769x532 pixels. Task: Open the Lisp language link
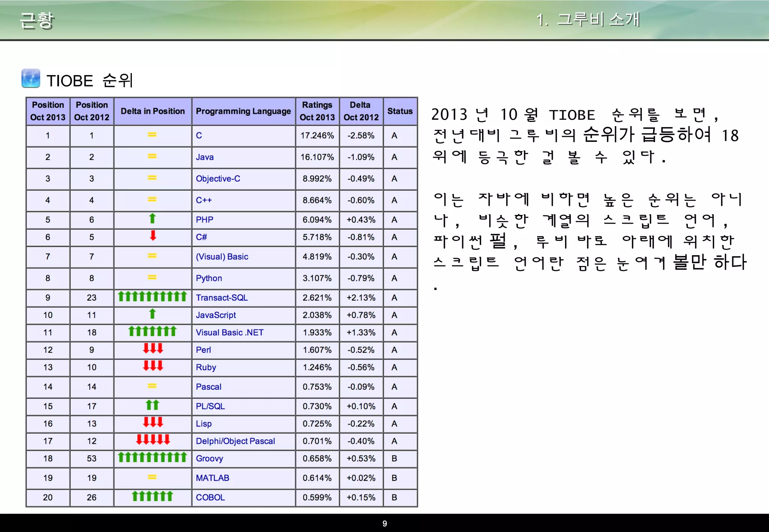tap(204, 424)
